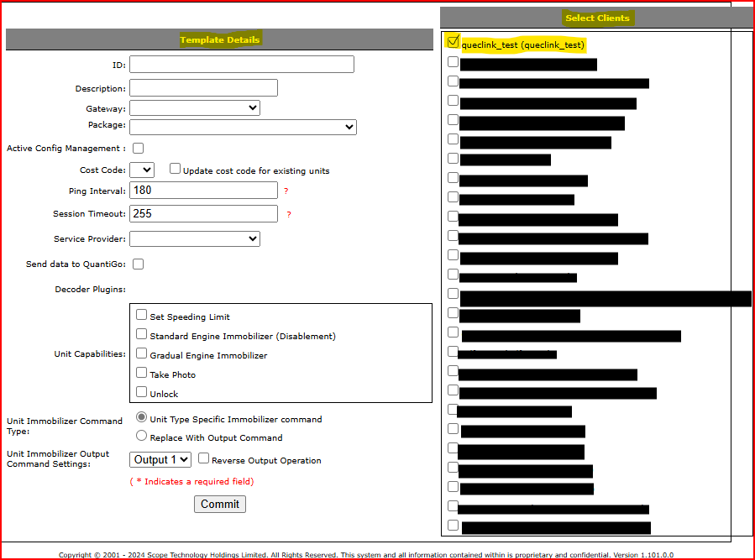This screenshot has width=755, height=560.
Task: Click the Decoder Plugins label
Action: [91, 290]
